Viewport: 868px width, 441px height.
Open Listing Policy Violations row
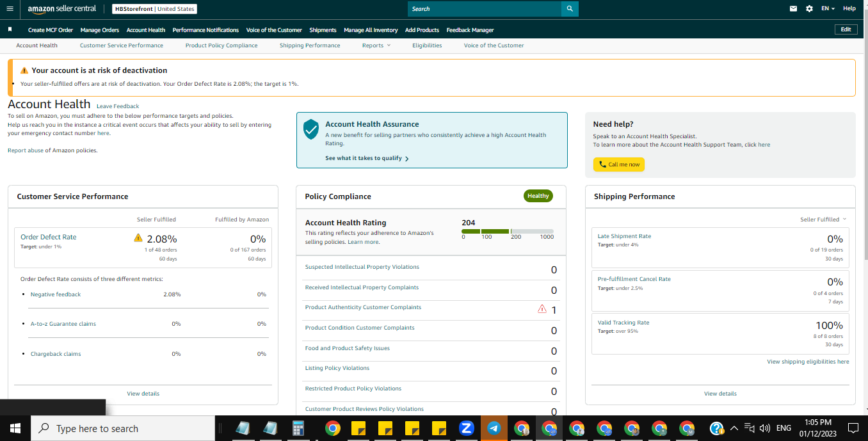click(431, 371)
